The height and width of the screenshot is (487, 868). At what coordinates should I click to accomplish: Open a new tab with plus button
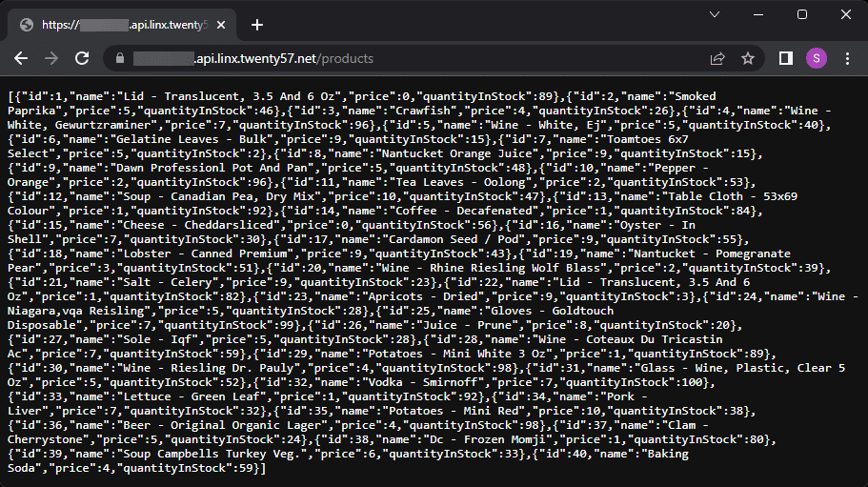pyautogui.click(x=257, y=25)
